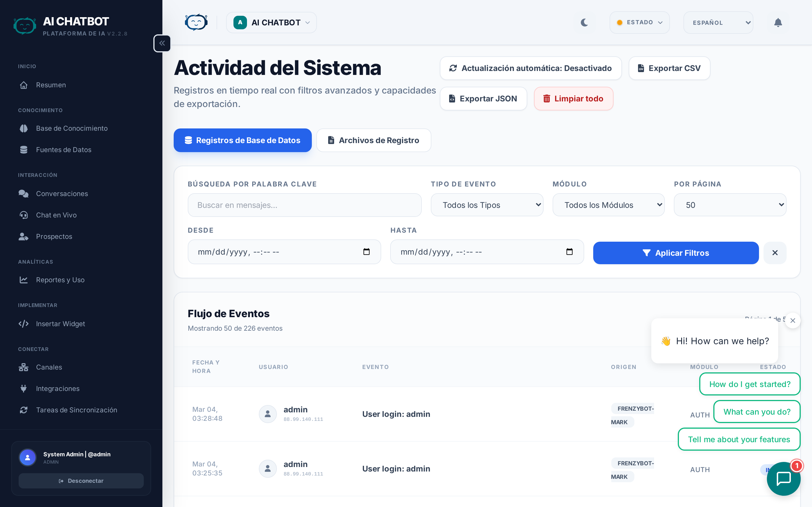
Task: Click the calendar icon in the Desde field
Action: click(367, 252)
